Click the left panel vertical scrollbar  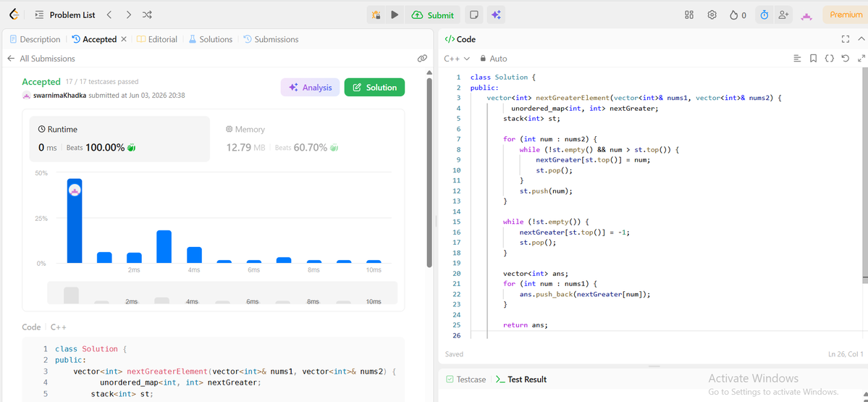[429, 172]
